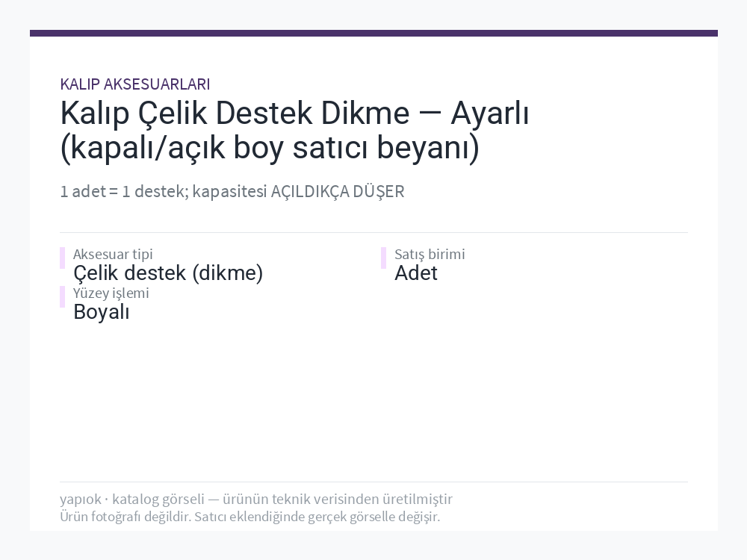Select the title 'Kalıp Çelik Destek Dikme — Ayarlı'

294,113
